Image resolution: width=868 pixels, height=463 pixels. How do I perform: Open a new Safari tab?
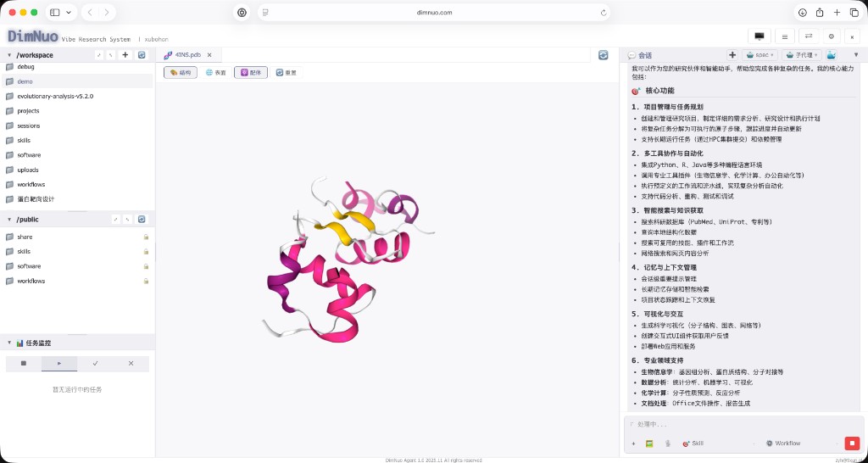(x=837, y=12)
